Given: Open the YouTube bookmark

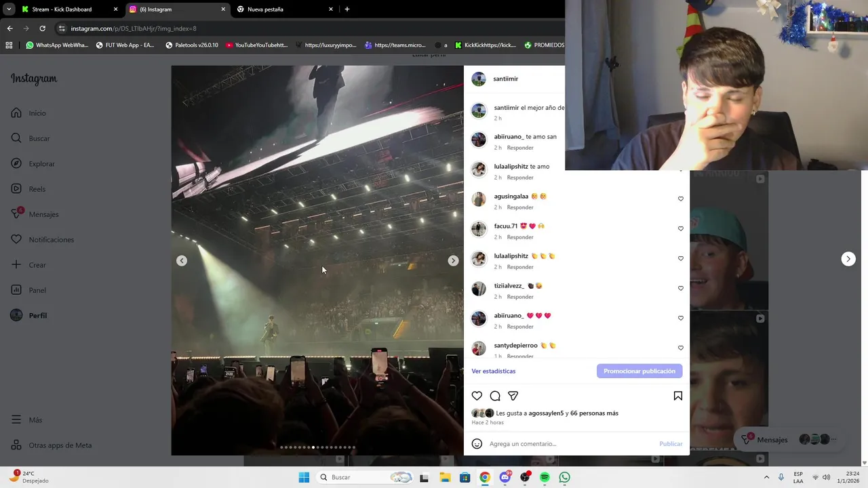Looking at the screenshot, I should (x=257, y=45).
